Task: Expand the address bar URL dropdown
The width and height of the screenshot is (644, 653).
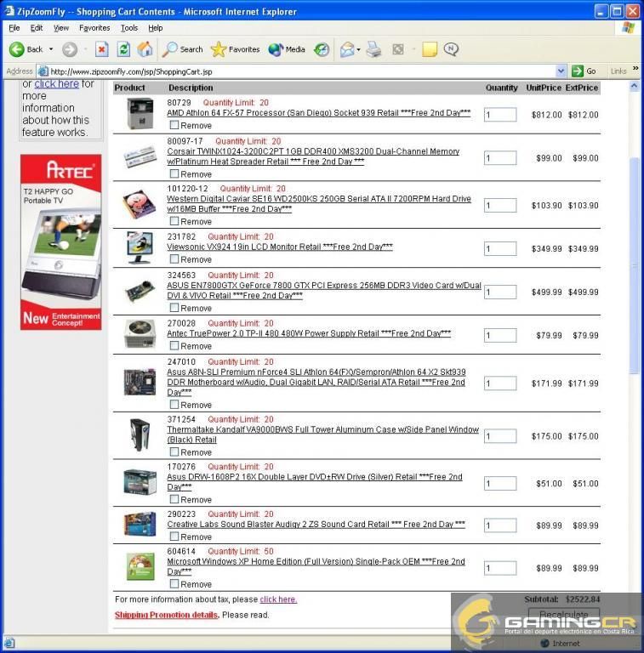Action: tap(561, 71)
